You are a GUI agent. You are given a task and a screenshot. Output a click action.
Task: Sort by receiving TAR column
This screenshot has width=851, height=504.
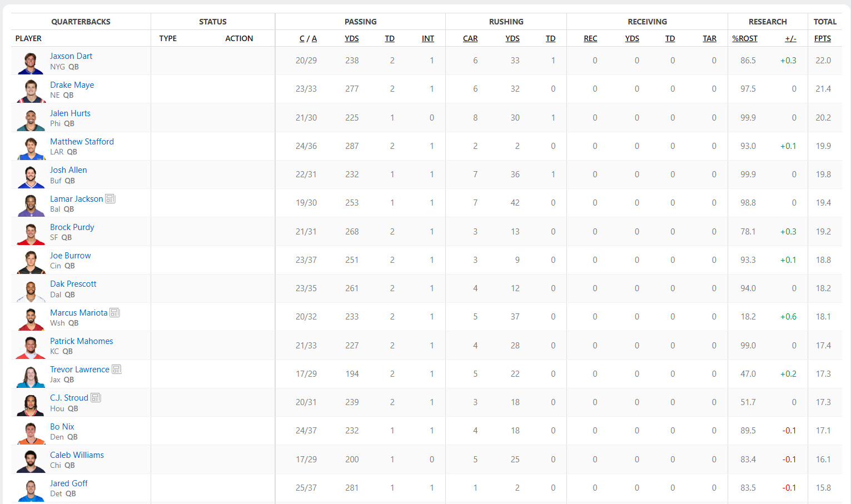point(710,38)
